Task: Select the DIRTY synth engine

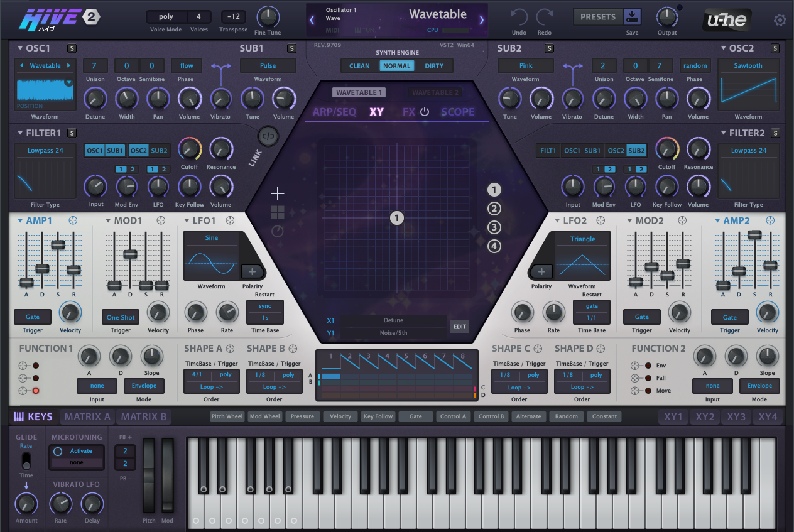Action: point(434,66)
